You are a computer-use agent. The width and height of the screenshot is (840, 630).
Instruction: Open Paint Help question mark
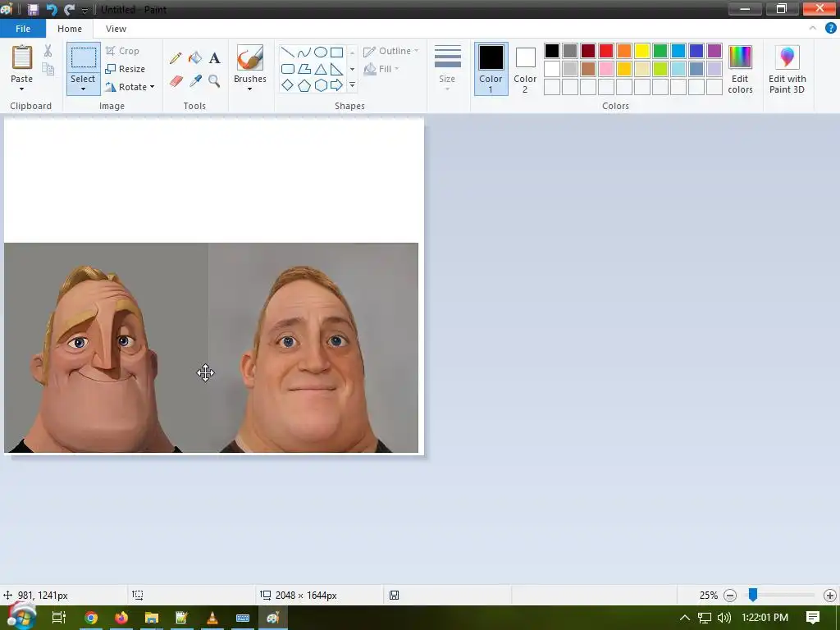pyautogui.click(x=830, y=29)
